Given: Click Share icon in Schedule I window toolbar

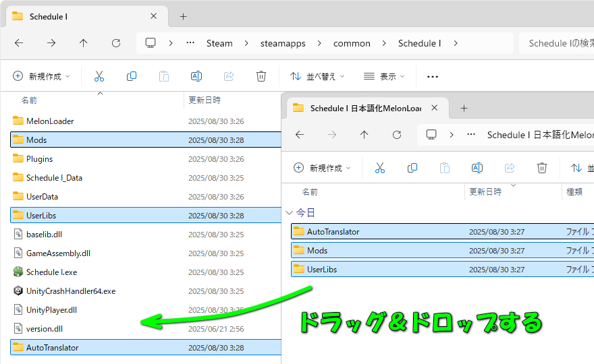Looking at the screenshot, I should tap(229, 76).
